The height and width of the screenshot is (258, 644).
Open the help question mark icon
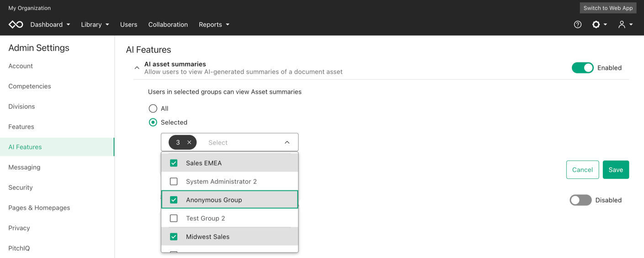pyautogui.click(x=578, y=25)
